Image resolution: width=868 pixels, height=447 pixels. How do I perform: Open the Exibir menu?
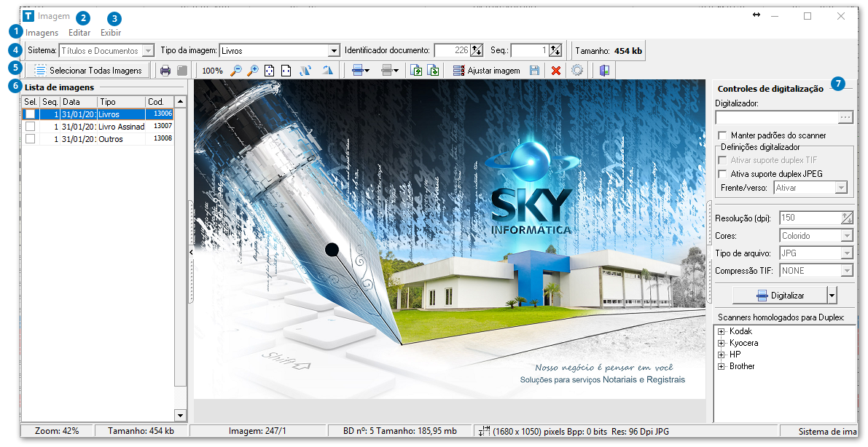pos(111,33)
